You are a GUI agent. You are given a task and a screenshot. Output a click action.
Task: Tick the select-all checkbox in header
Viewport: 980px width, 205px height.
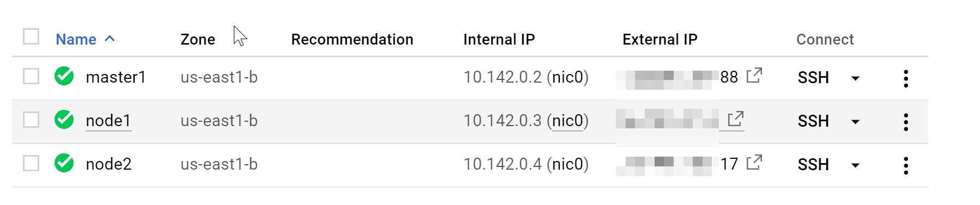tap(31, 37)
